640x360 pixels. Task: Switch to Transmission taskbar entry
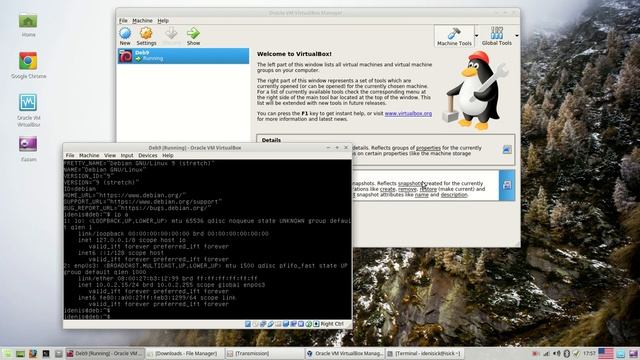pyautogui.click(x=264, y=353)
